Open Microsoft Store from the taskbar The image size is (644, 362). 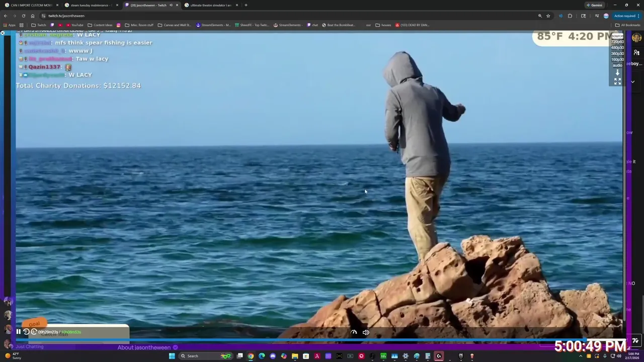(x=306, y=356)
